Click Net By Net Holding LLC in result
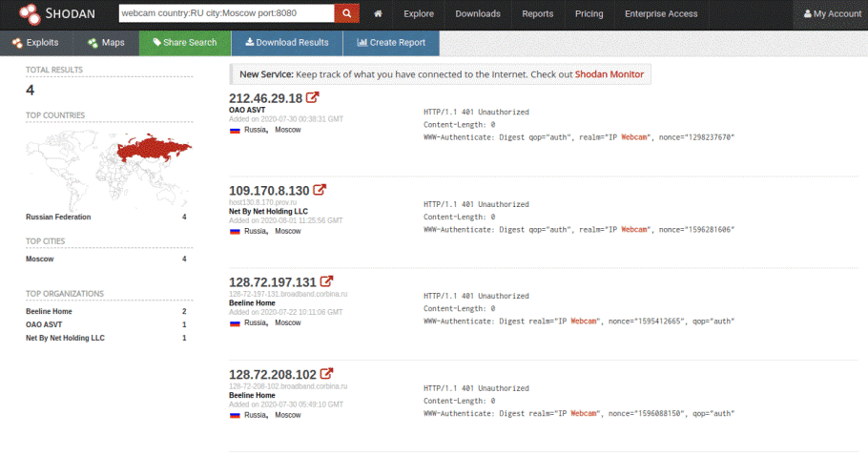This screenshot has height=456, width=868. point(268,212)
